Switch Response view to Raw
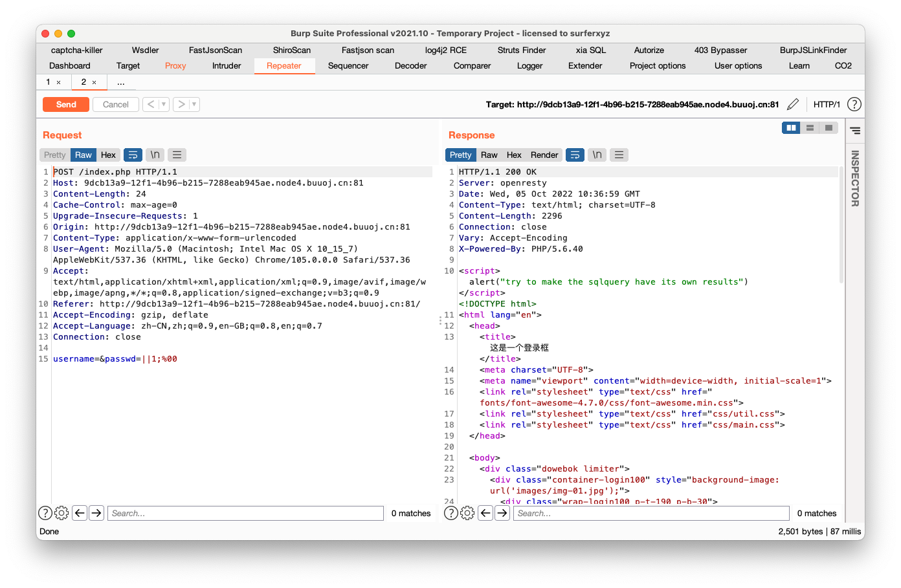901x588 pixels. click(x=489, y=155)
